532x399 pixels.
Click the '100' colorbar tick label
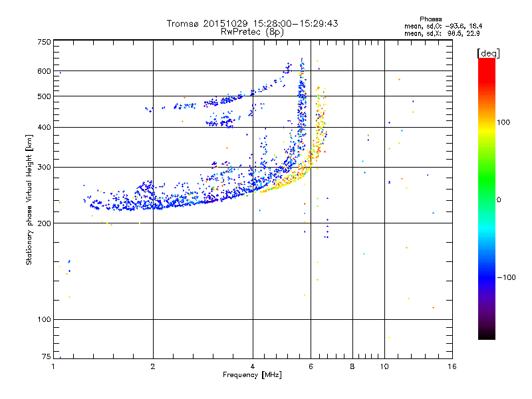click(503, 122)
